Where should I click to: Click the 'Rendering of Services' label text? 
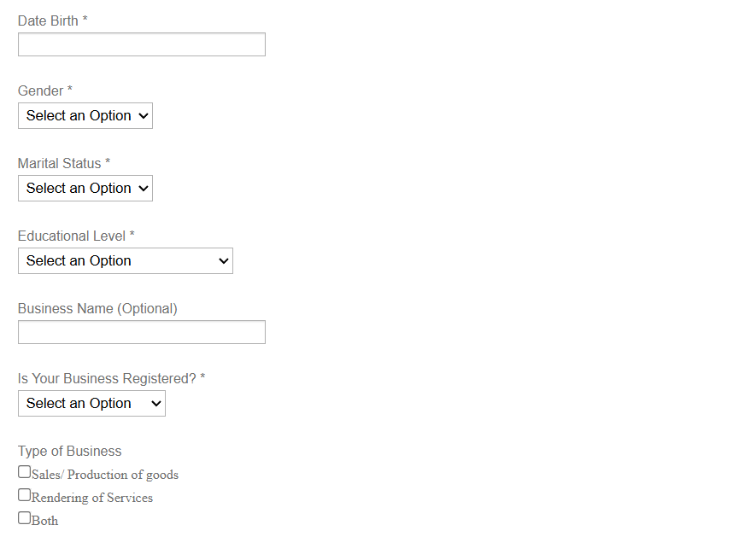click(x=92, y=498)
